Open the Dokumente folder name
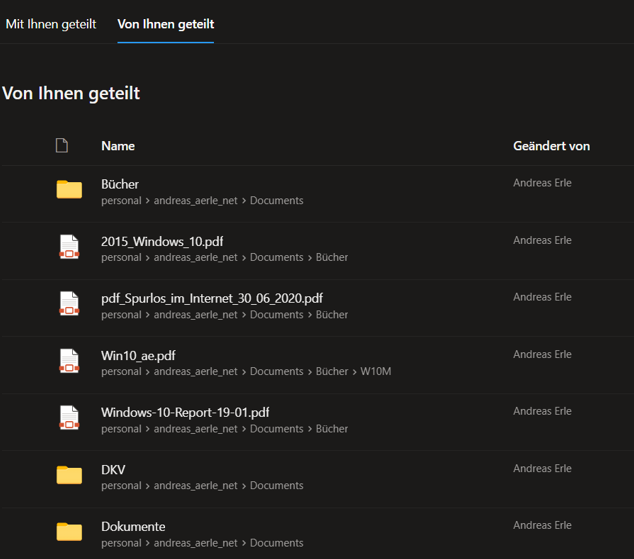 pos(133,527)
